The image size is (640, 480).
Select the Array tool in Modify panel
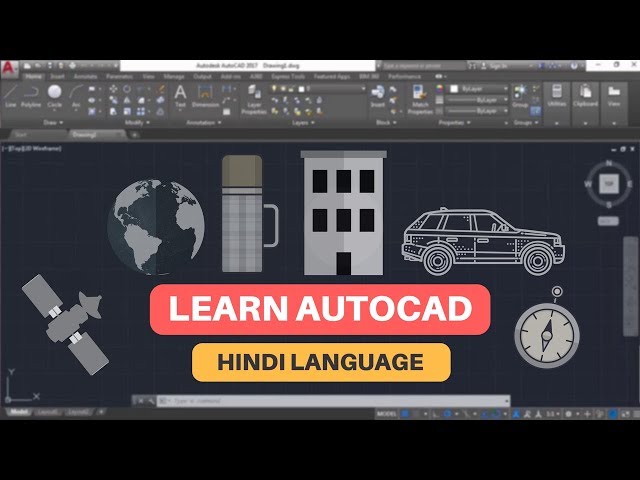tap(141, 111)
